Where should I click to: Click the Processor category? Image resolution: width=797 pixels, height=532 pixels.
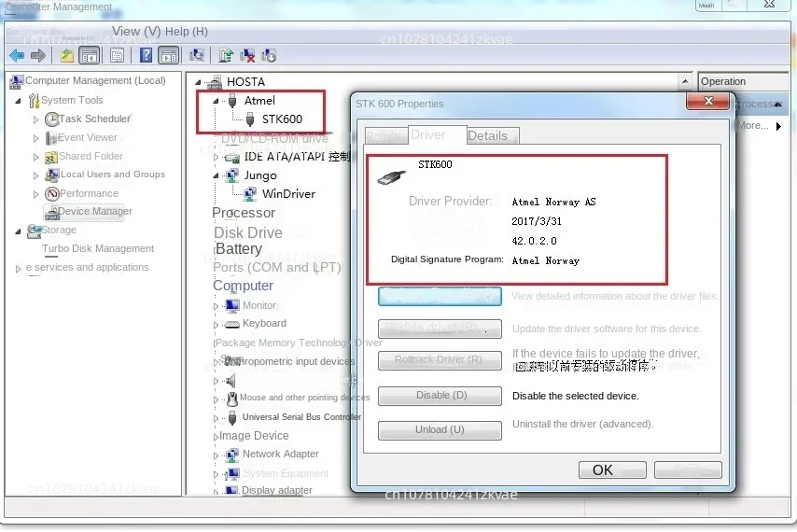point(244,213)
